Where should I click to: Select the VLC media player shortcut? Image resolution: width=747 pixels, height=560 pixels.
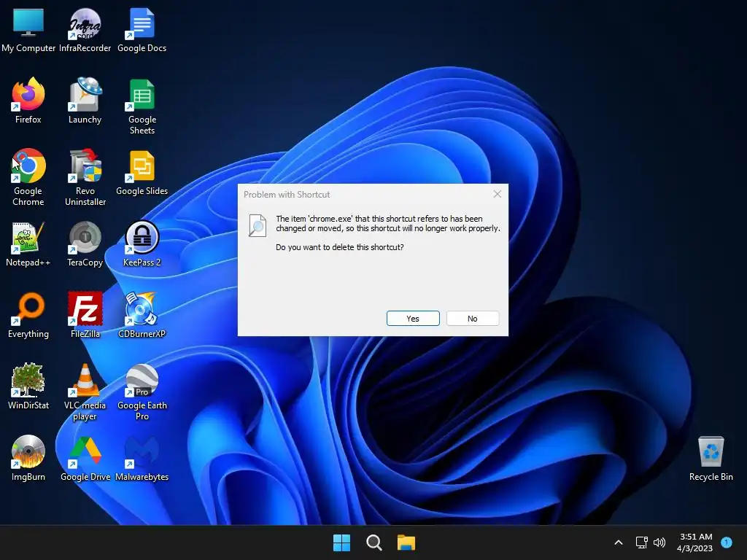point(85,392)
